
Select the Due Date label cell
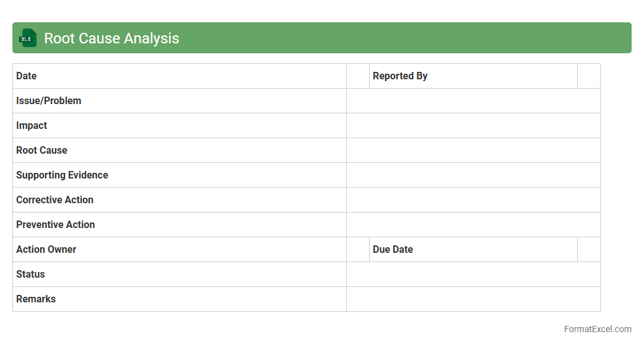[x=473, y=250]
